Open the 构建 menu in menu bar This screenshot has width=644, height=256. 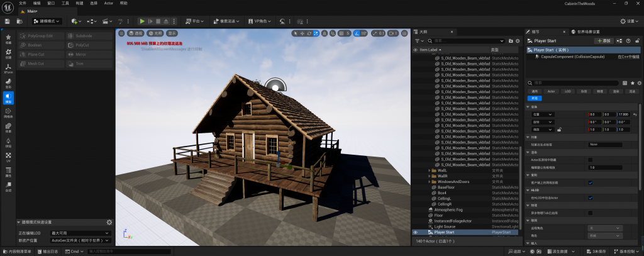(79, 3)
